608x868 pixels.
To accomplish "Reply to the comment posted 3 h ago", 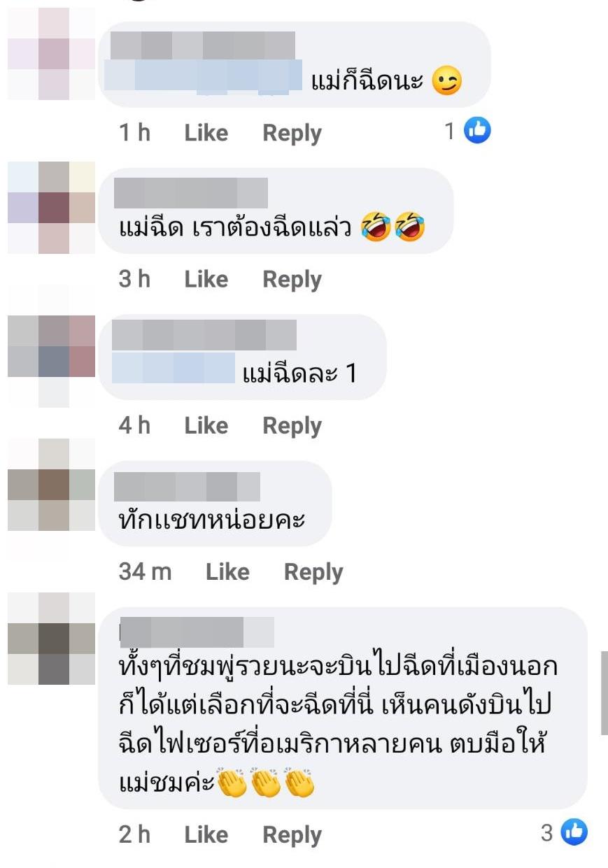I will (x=292, y=279).
